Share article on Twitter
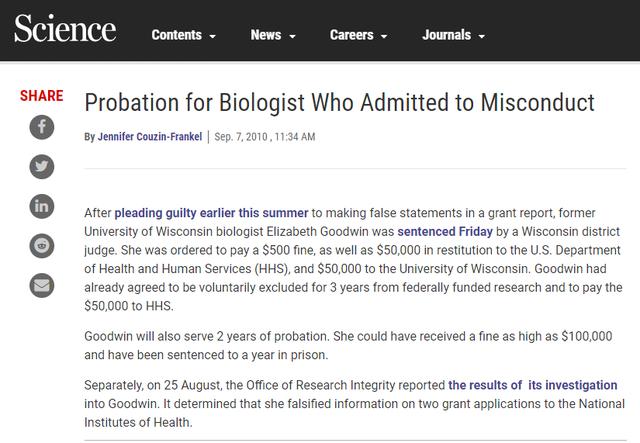This screenshot has width=640, height=443. tap(41, 166)
